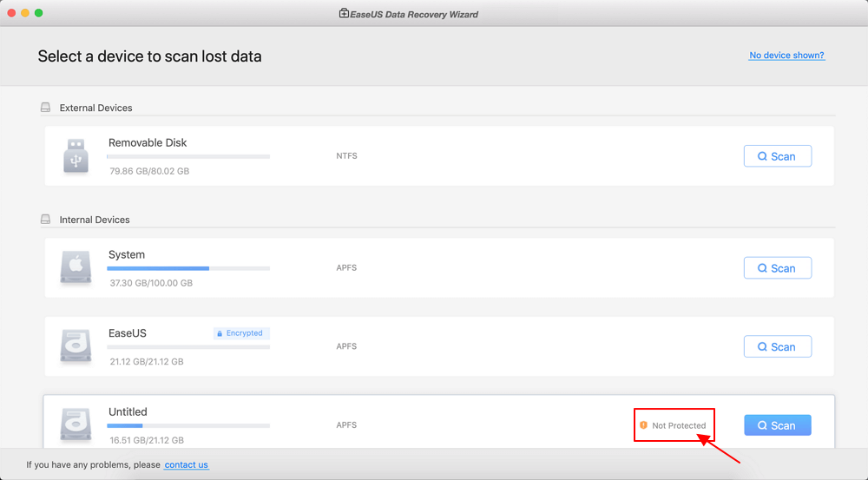Image resolution: width=868 pixels, height=480 pixels.
Task: Click the 'Internal Devices' heading
Action: 95,220
